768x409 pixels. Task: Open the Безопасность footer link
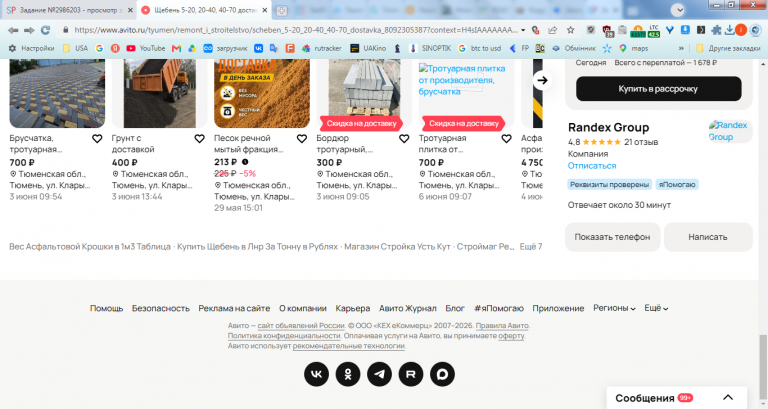pyautogui.click(x=161, y=309)
